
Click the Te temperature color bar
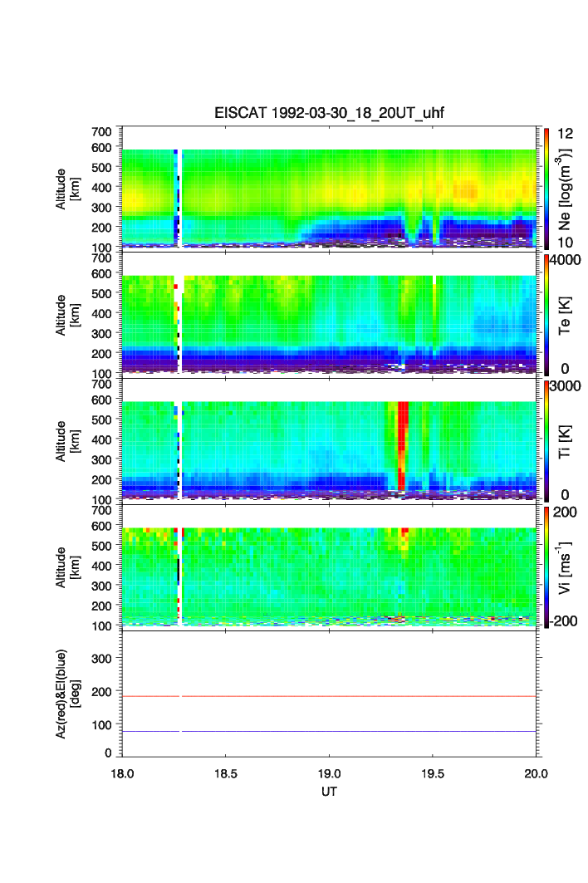(546, 315)
